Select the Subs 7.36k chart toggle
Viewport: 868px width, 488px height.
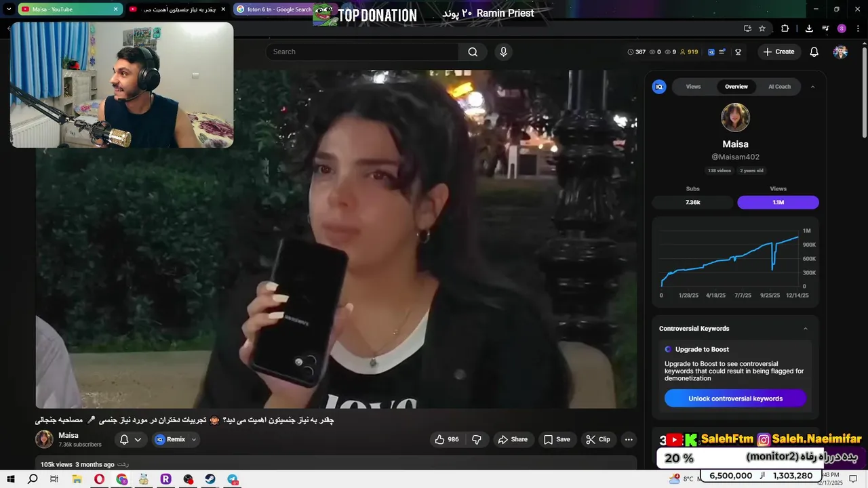(x=692, y=202)
